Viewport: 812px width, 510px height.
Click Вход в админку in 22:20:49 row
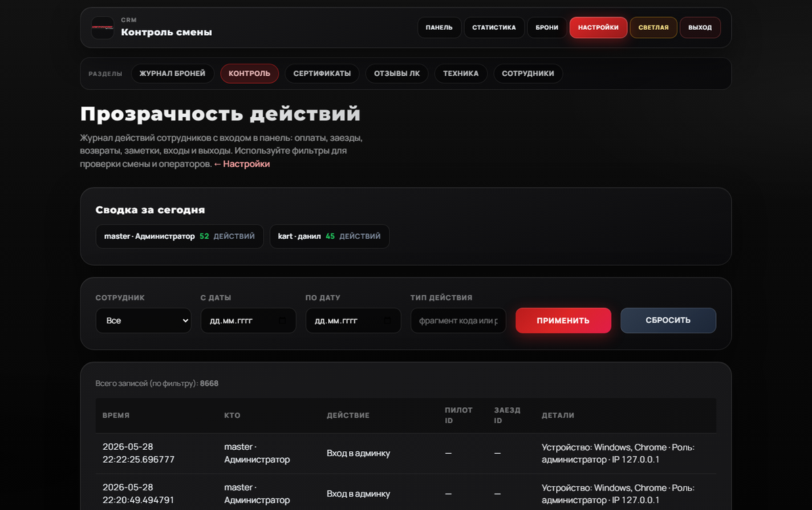(x=359, y=494)
